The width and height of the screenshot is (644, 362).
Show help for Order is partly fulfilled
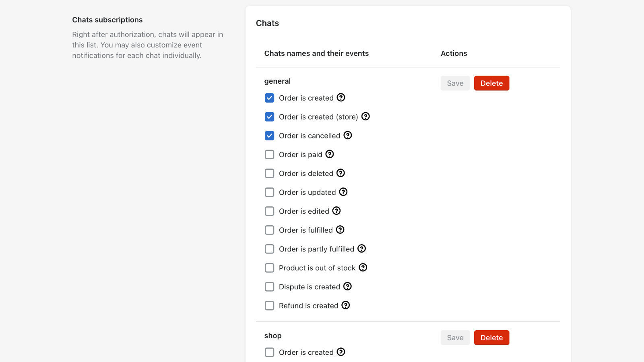coord(362,249)
